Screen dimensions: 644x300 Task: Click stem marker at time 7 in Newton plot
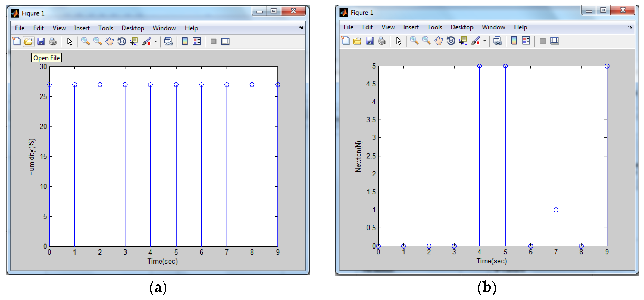pos(556,210)
